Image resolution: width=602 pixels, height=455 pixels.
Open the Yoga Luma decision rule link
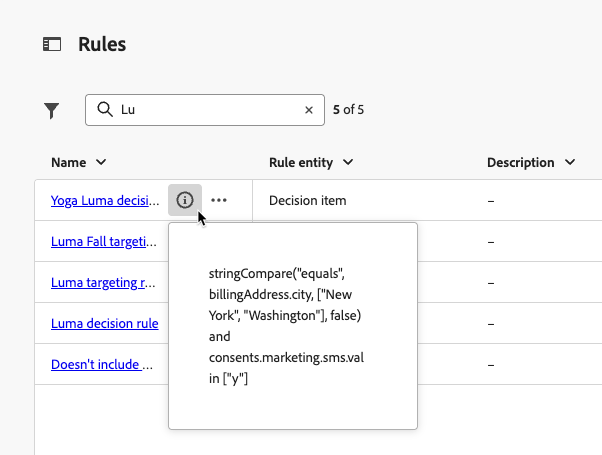coord(105,200)
